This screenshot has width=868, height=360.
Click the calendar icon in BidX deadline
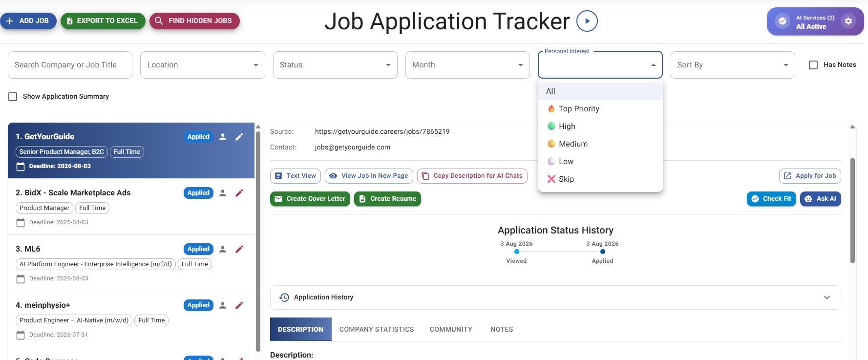[x=21, y=223]
